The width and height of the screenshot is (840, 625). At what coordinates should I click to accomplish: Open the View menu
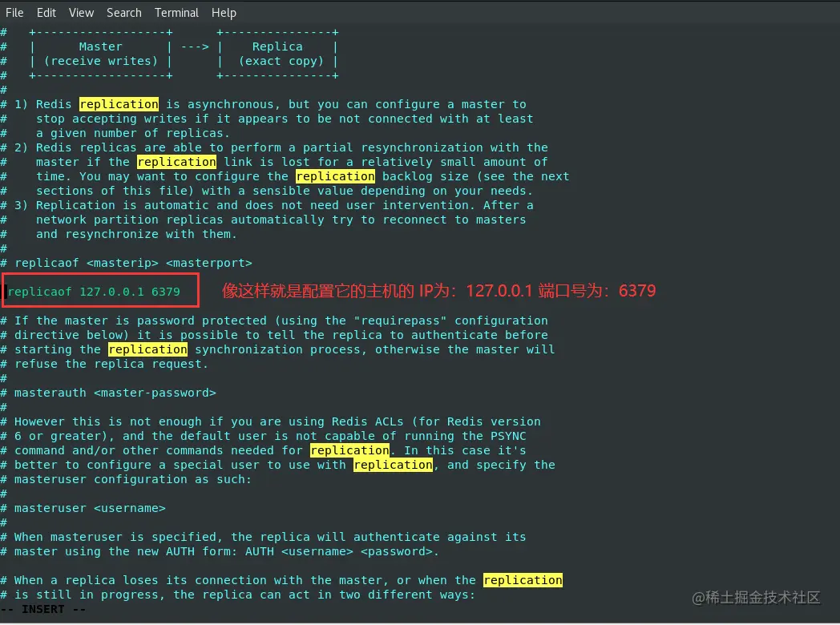(81, 12)
